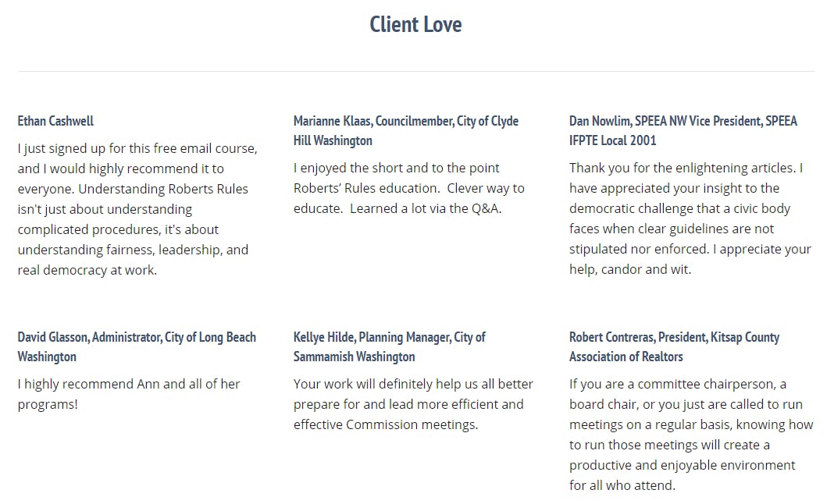Image resolution: width=827 pixels, height=504 pixels.
Task: Select Kellye Hilde, Planning Manager heading
Action: (389, 347)
